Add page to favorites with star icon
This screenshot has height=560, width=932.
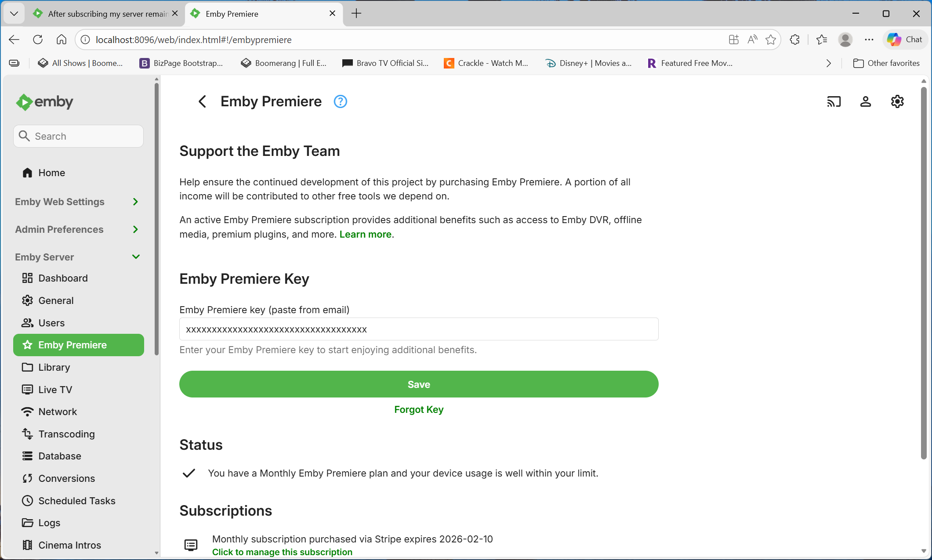770,40
